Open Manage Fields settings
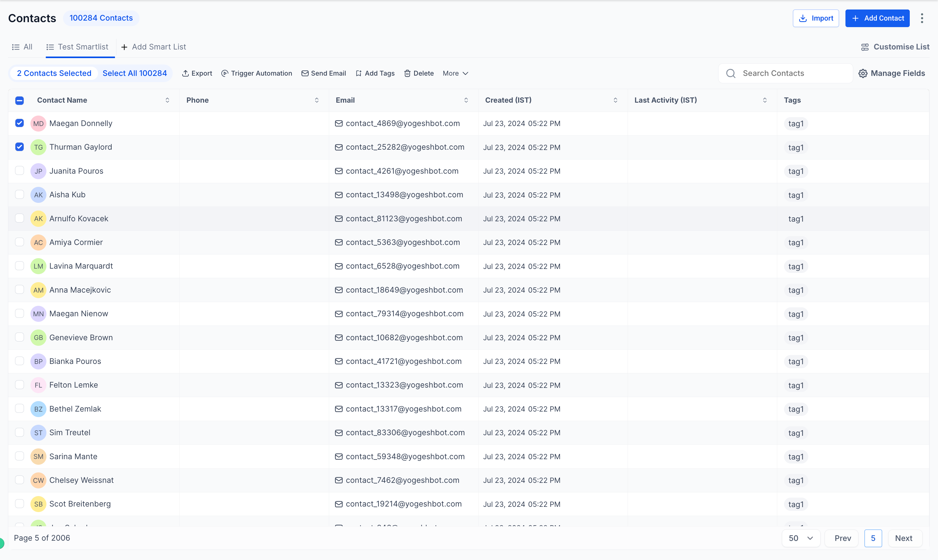The image size is (938, 560). click(x=892, y=73)
